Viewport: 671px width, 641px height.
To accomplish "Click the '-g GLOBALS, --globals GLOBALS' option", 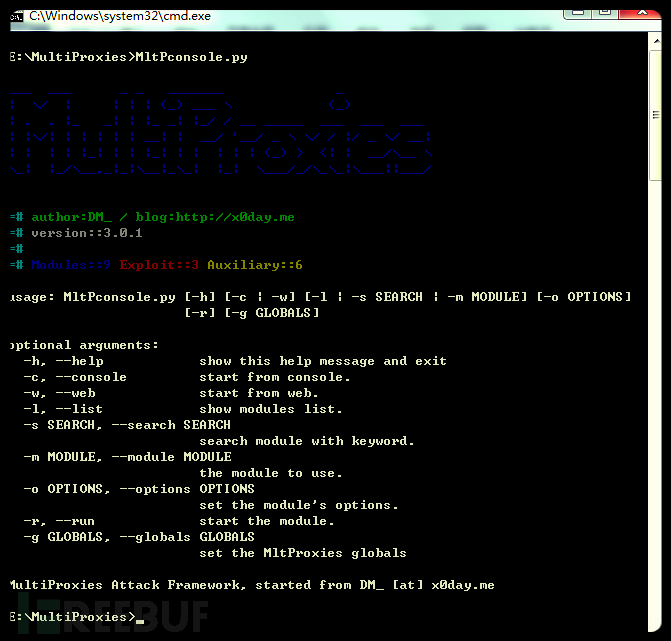I will (139, 537).
